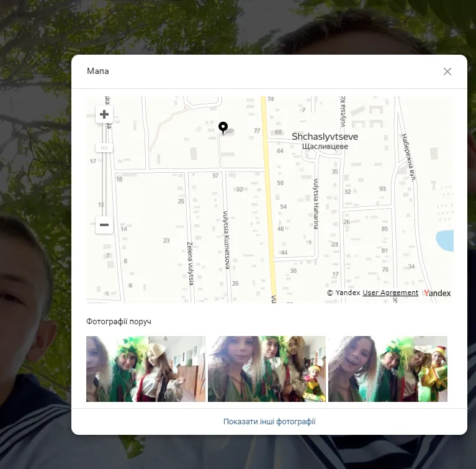This screenshot has width=476, height=469.
Task: Click the Zelena vulytsia street label
Action: (191, 263)
